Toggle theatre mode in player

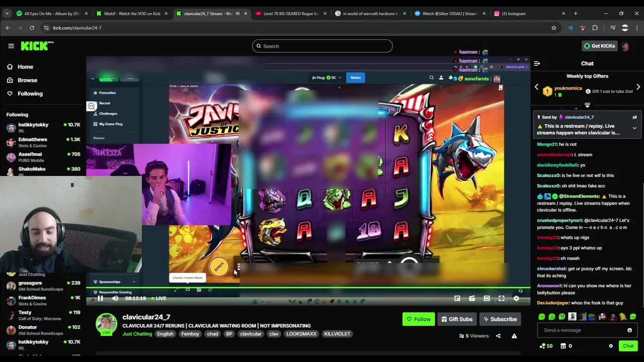(x=487, y=299)
